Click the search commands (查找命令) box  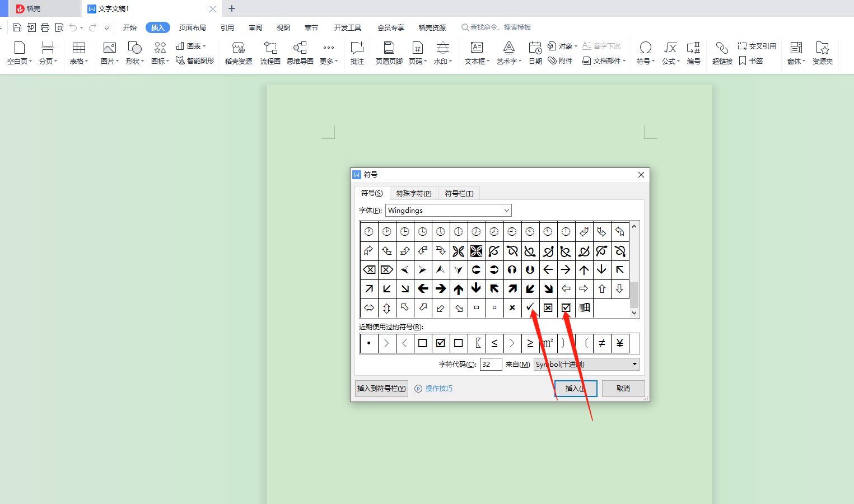tap(496, 27)
